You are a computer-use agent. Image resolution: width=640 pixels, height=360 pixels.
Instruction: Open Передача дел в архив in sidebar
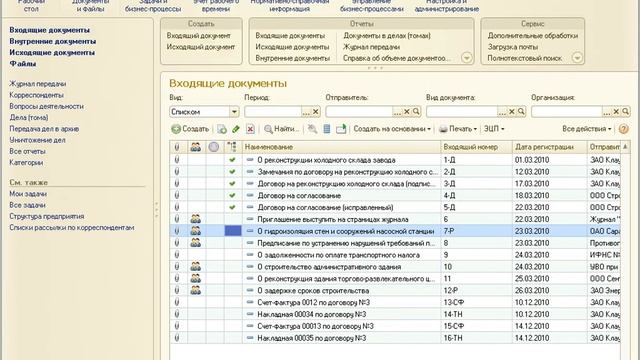click(x=44, y=129)
